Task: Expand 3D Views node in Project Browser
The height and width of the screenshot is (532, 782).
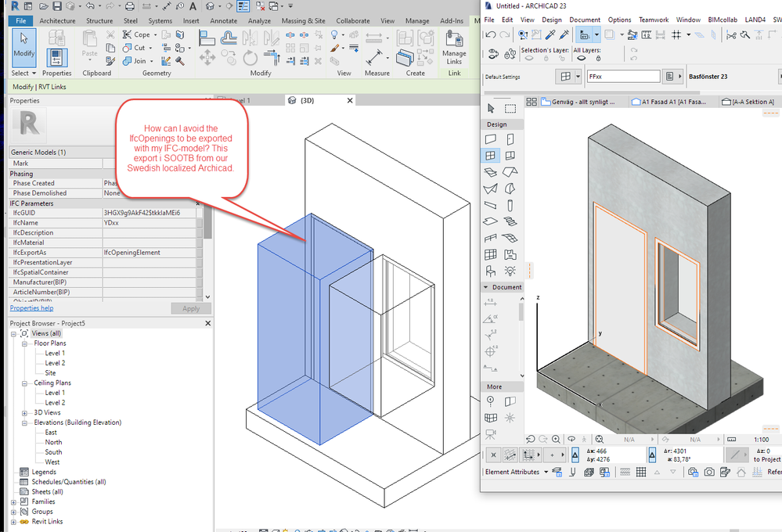Action: (24, 413)
